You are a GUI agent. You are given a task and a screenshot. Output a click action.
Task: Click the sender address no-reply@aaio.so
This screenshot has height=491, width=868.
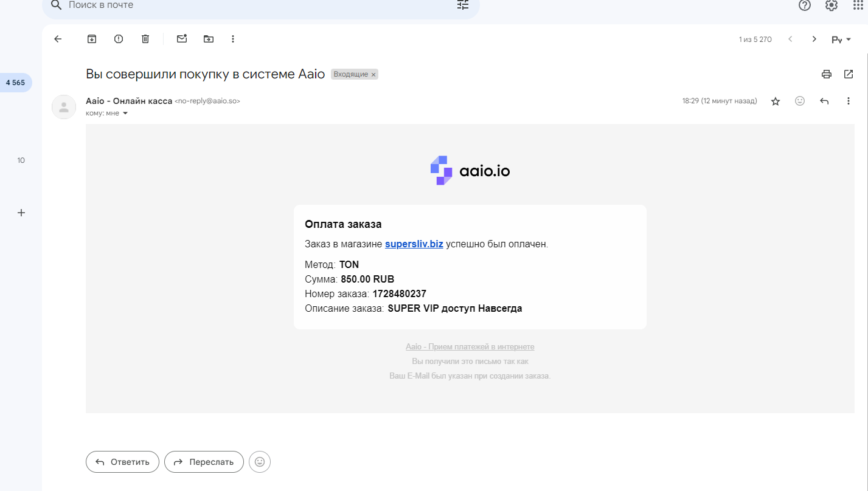pyautogui.click(x=207, y=101)
